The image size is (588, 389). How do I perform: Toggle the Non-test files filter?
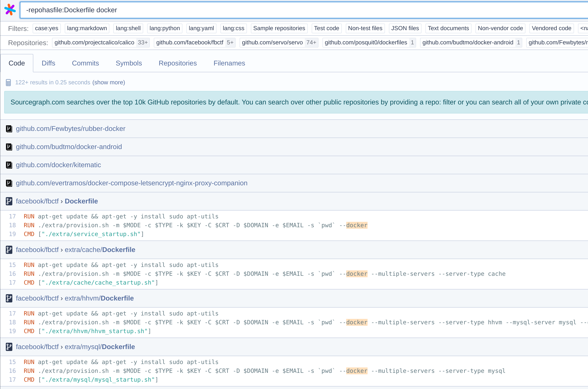tap(365, 28)
